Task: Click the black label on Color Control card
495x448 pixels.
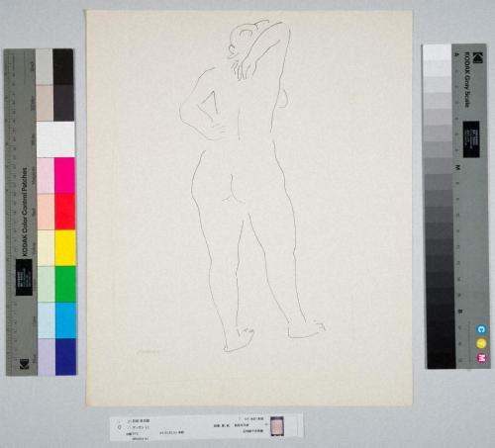Action: click(x=24, y=277)
